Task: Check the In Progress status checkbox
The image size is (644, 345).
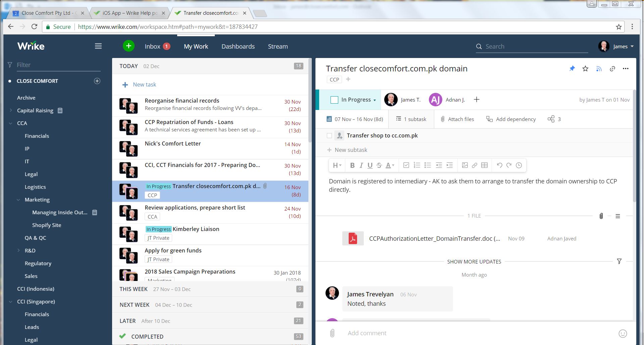Action: pyautogui.click(x=334, y=100)
